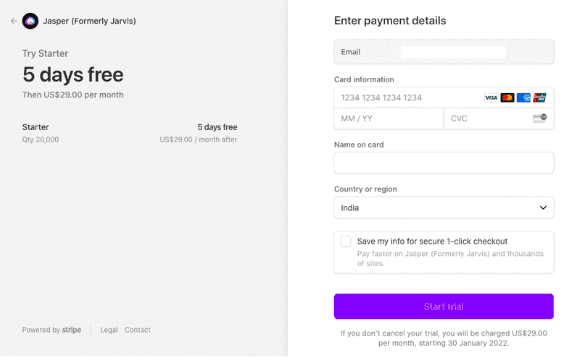
Task: Open the Contact link
Action: (137, 330)
